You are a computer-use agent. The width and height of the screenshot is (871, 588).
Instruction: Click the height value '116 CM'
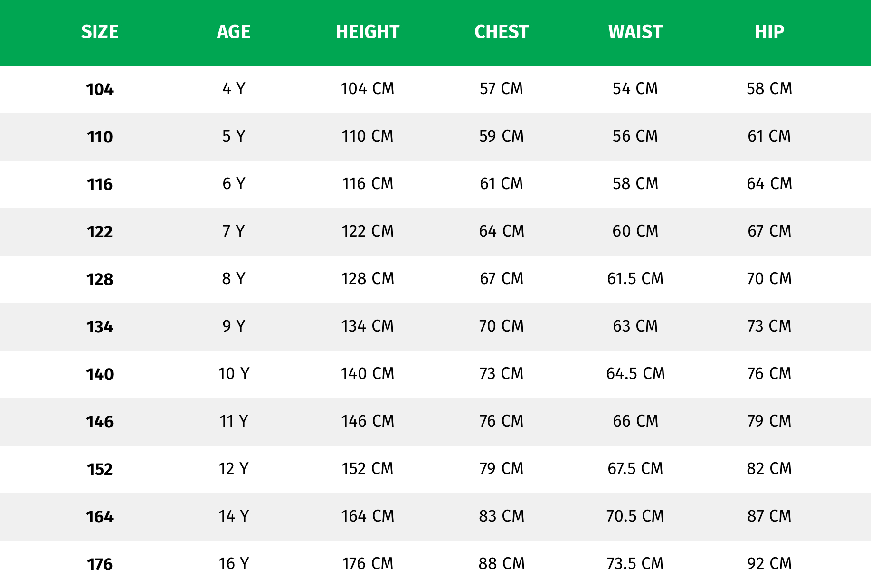[x=368, y=183]
